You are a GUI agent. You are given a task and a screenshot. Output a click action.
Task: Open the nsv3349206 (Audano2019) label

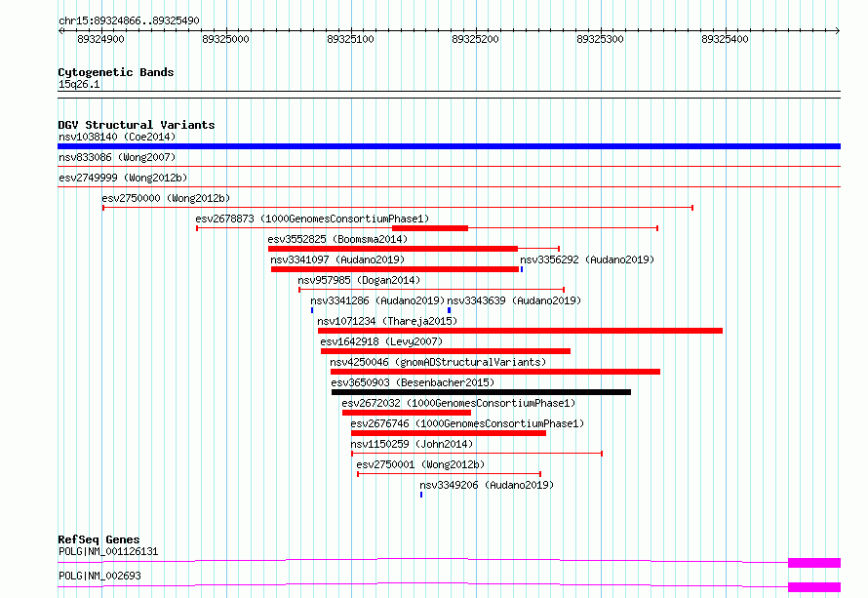487,485
